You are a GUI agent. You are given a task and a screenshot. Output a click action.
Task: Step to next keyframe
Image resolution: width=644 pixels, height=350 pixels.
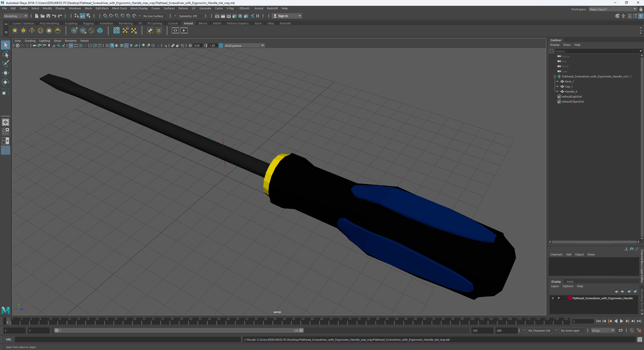pyautogui.click(x=627, y=321)
